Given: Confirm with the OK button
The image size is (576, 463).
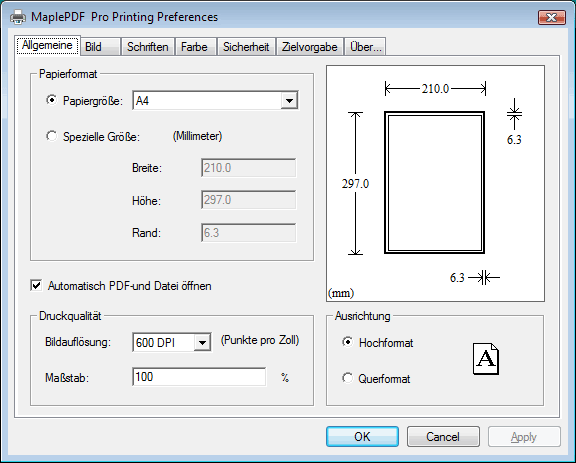Looking at the screenshot, I should (362, 437).
